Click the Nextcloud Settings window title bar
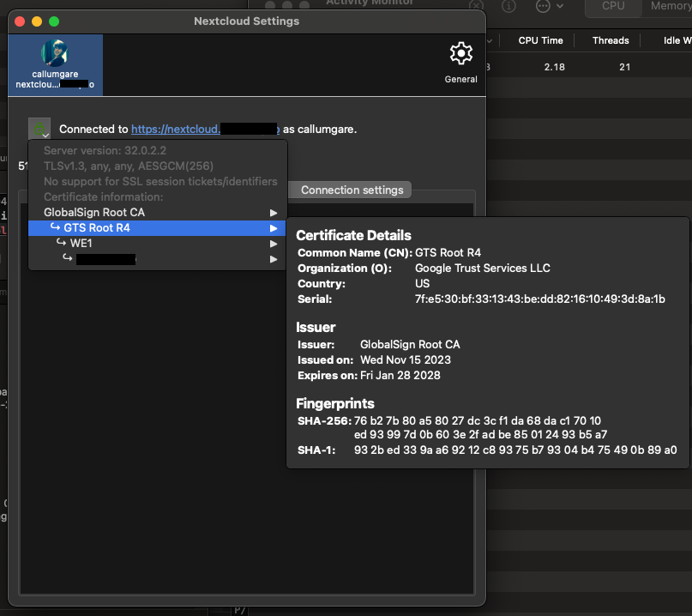Screen dimensions: 692x616 (x=245, y=21)
